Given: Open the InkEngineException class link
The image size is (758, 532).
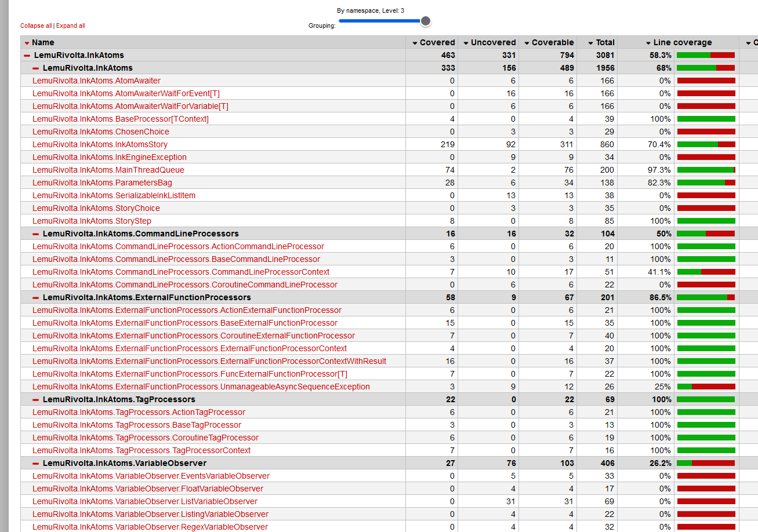Looking at the screenshot, I should [x=110, y=157].
